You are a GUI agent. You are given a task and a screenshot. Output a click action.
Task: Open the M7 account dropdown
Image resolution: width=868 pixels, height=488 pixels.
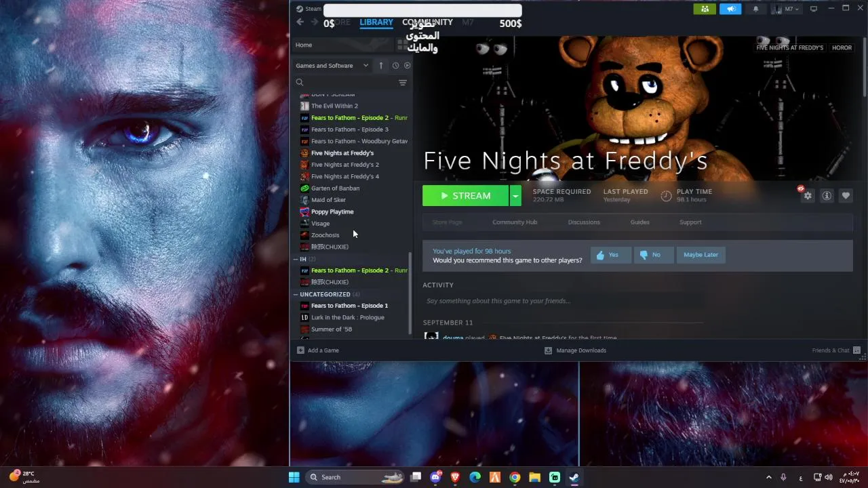click(786, 9)
